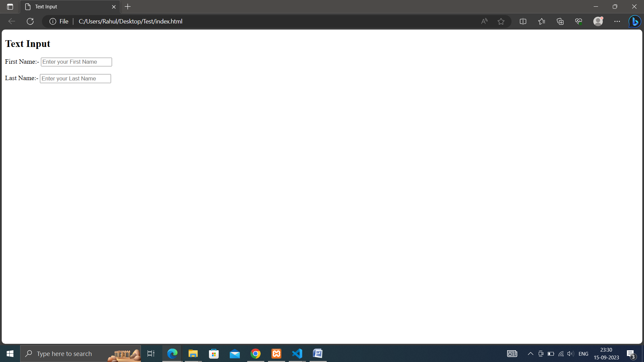Viewport: 644px width, 362px height.
Task: Click the Last Name input field
Action: coord(75,79)
